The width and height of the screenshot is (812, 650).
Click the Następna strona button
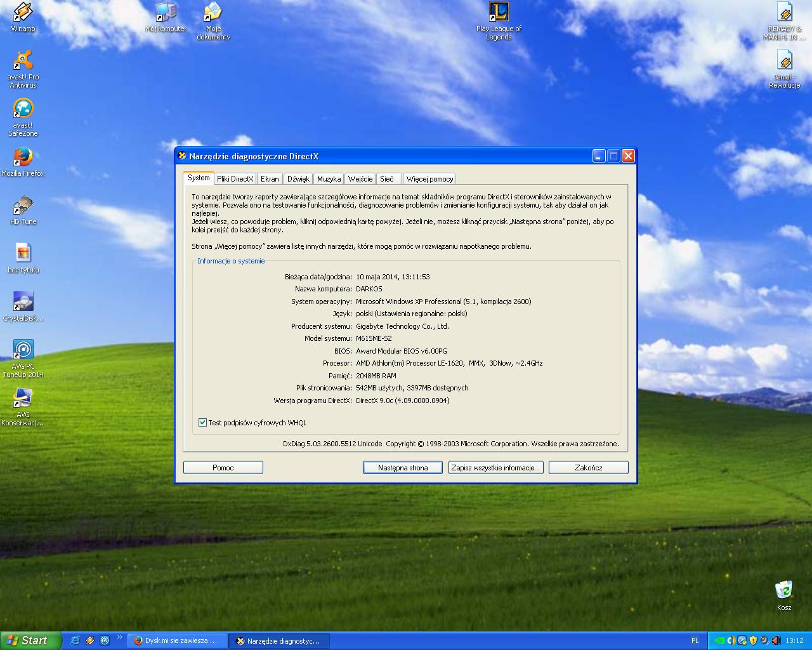click(x=403, y=468)
